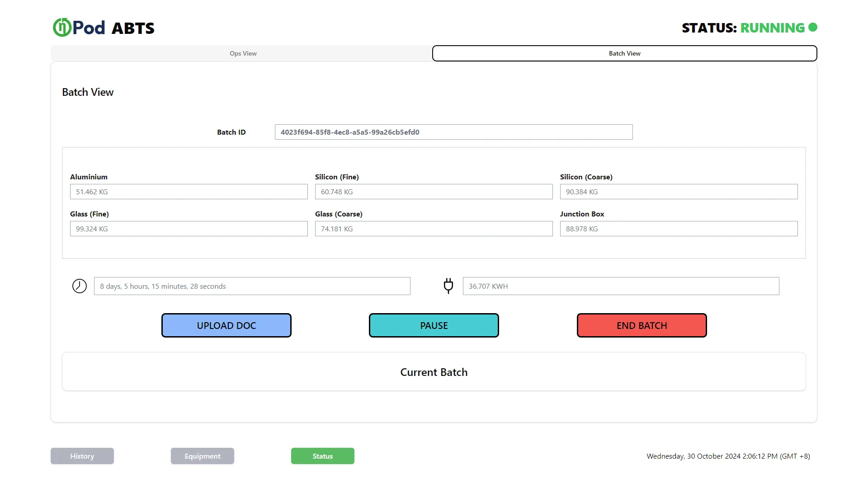Click the power plug energy icon

tap(448, 286)
